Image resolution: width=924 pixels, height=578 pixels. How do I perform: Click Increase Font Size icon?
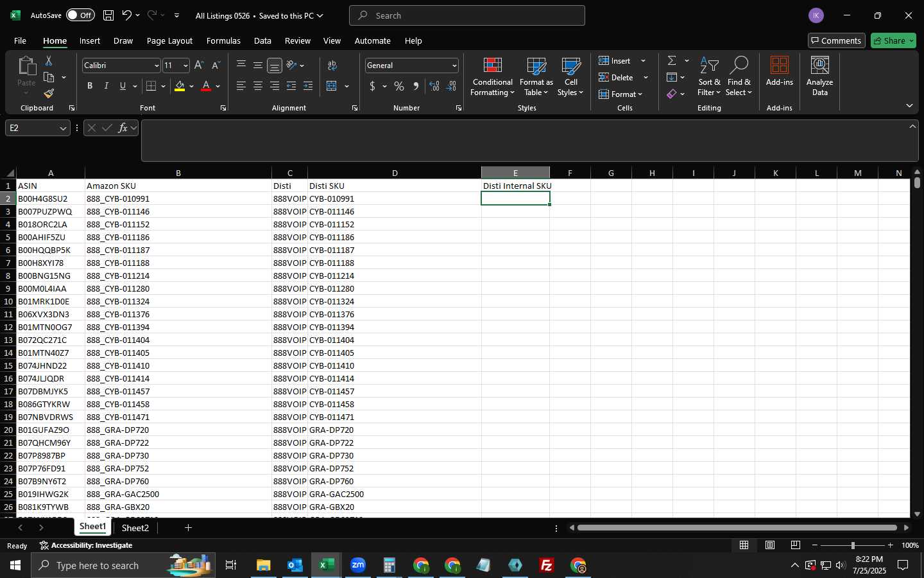pos(199,66)
